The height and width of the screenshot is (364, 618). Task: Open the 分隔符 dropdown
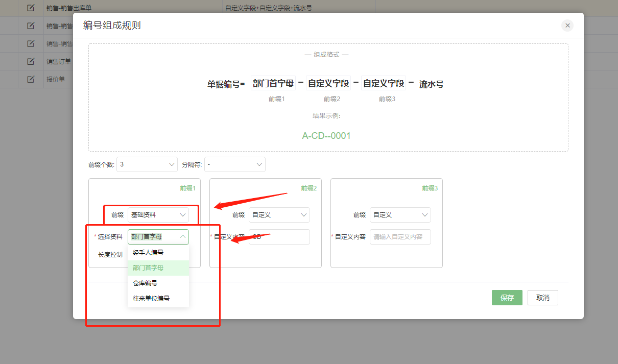tap(235, 164)
